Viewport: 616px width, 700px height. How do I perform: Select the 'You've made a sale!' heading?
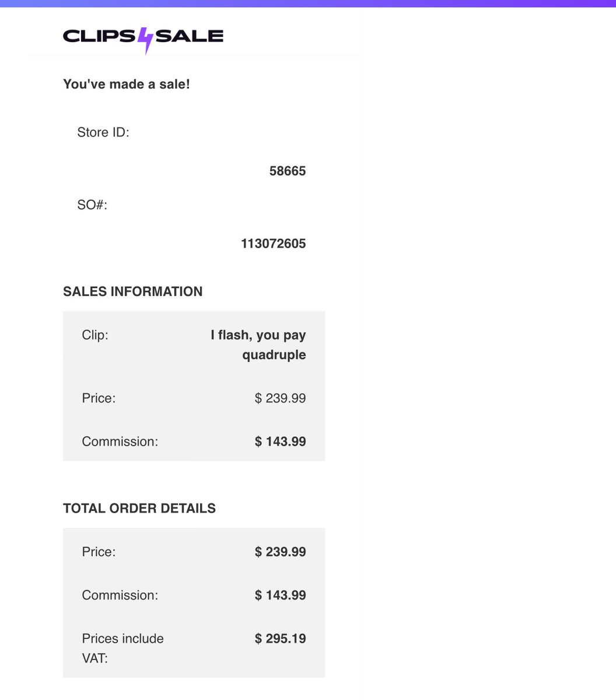[127, 84]
